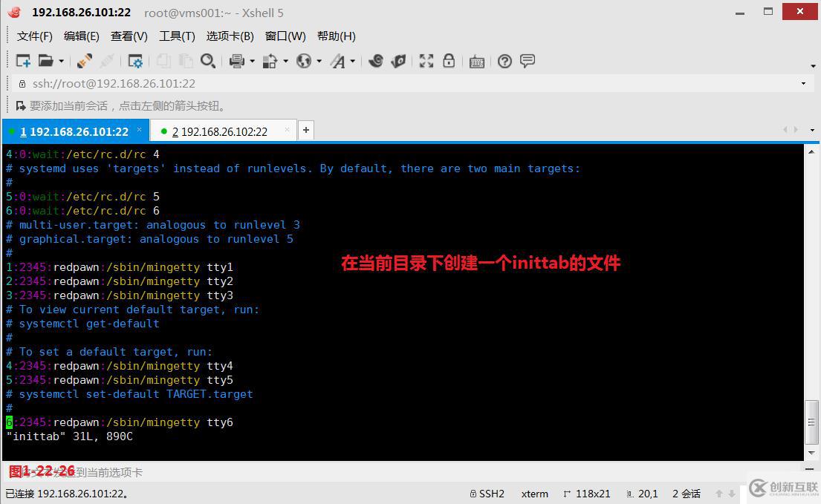Viewport: 821px width, 504px height.
Task: Expand the Font dropdown arrow
Action: pyautogui.click(x=353, y=62)
